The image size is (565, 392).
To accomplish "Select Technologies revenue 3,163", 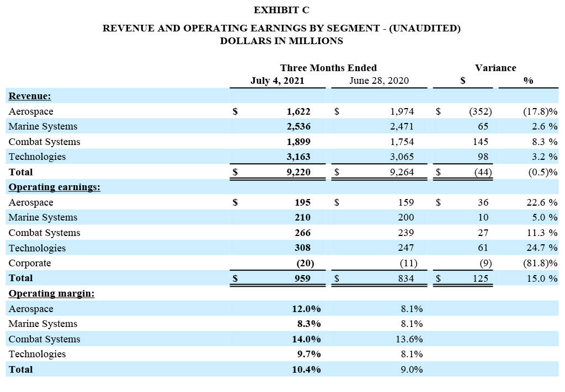I will (299, 157).
